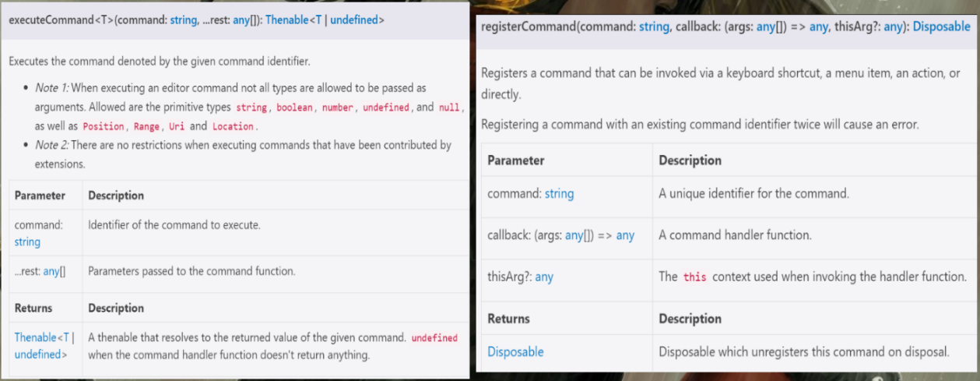Screen dimensions: 980x381
Task: Open the any link in thisArg parameter row
Action: pos(544,277)
